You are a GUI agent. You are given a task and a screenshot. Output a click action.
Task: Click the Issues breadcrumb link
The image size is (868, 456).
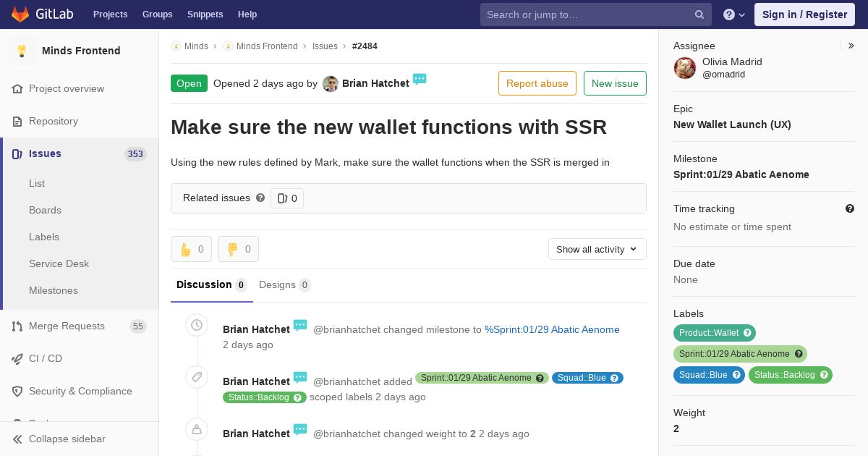(x=325, y=46)
